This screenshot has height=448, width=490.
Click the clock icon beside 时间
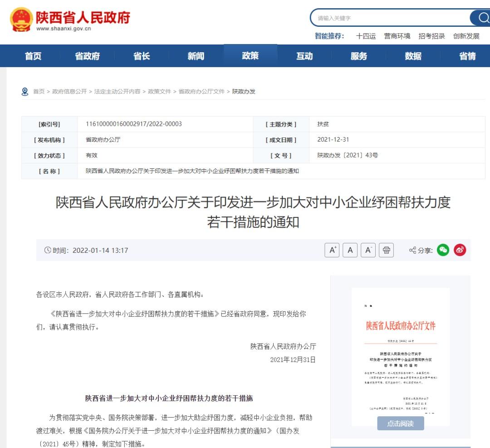pos(48,250)
